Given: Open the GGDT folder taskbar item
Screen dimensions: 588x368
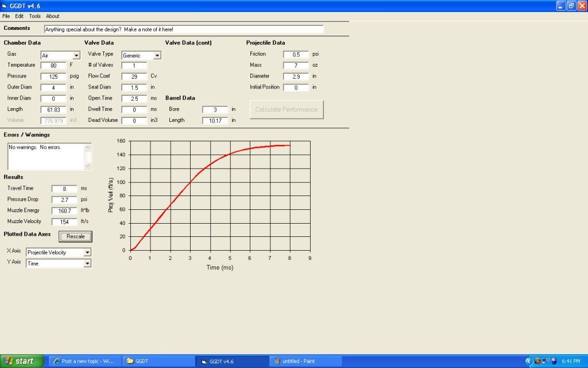Looking at the screenshot, I should point(158,361).
